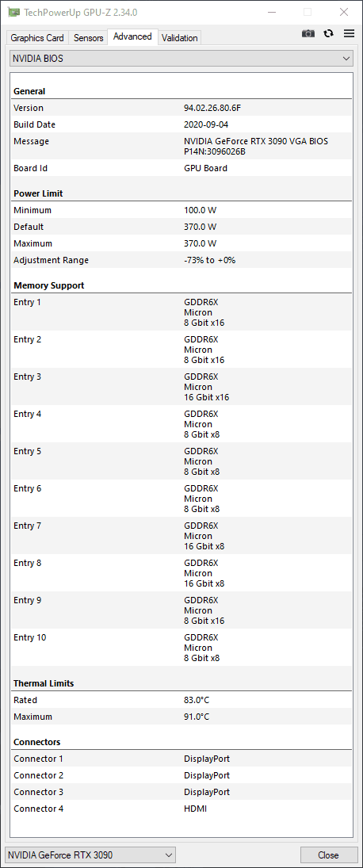Click the Adjustment Range row
Image resolution: width=363 pixels, height=868 pixels.
point(181,260)
